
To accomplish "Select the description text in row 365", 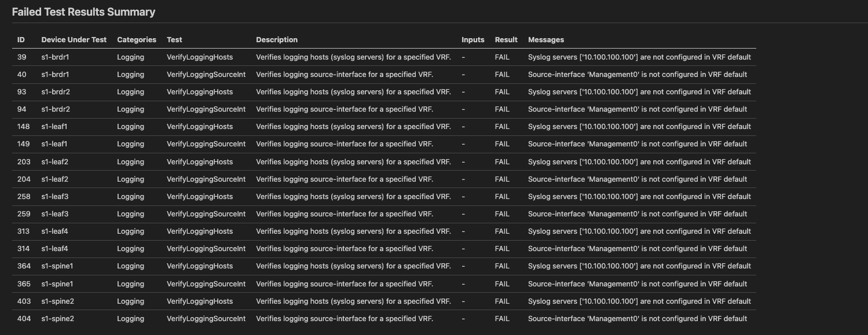I will (x=345, y=284).
